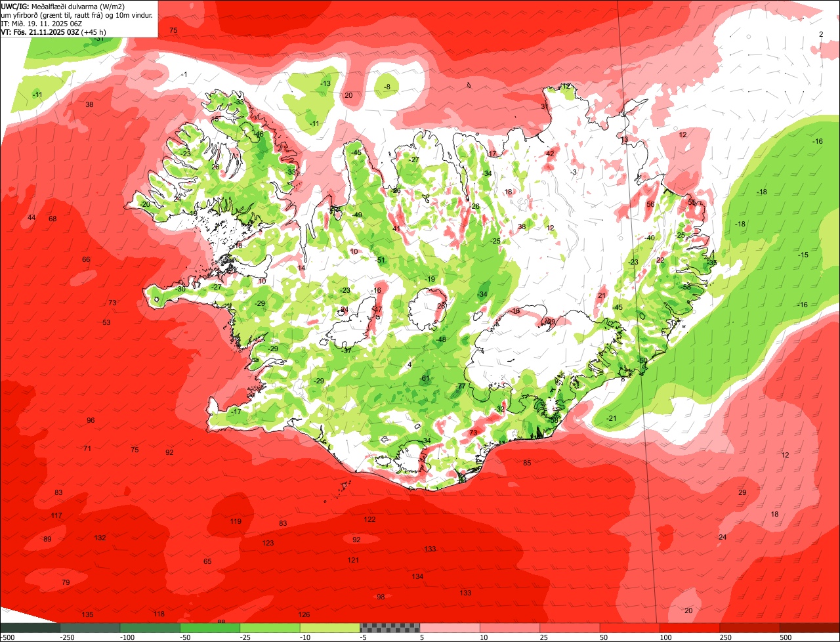
Task: Click the map value 68 in the western ocean
Action: [x=52, y=219]
